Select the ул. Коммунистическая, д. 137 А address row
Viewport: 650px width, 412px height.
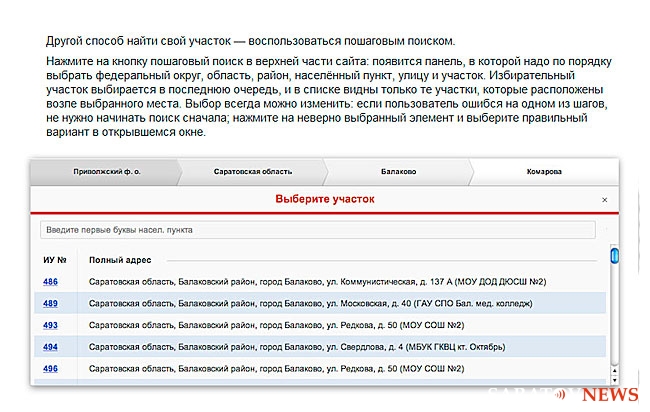click(300, 282)
